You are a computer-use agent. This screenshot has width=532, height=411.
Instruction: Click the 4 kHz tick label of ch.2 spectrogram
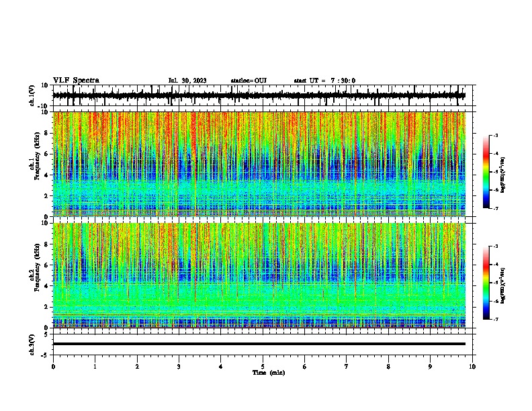coord(46,286)
